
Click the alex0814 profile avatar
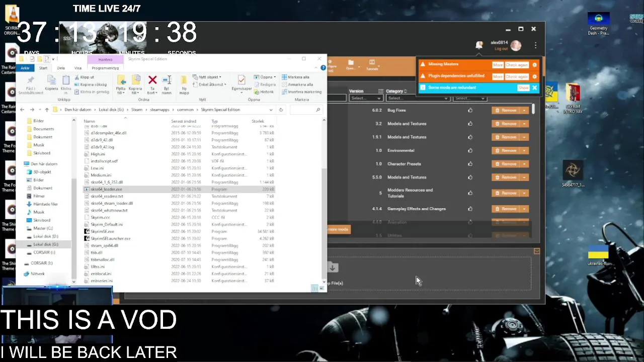point(516,46)
